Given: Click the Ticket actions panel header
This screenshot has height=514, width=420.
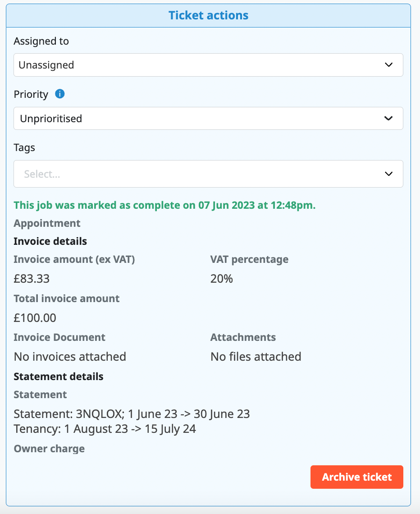Looking at the screenshot, I should (208, 15).
